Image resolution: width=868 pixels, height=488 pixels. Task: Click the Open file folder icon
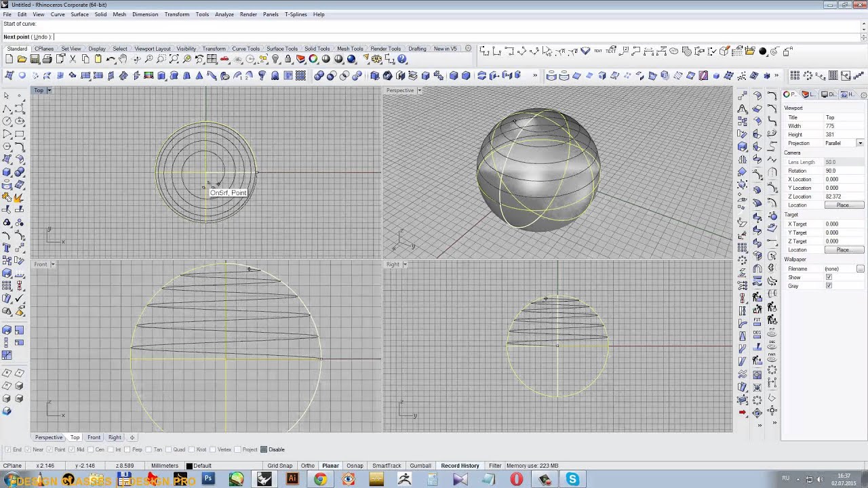tap(22, 59)
